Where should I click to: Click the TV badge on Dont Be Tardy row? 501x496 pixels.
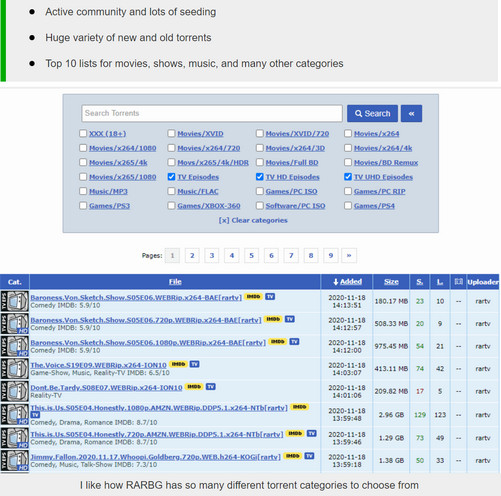coord(210,387)
